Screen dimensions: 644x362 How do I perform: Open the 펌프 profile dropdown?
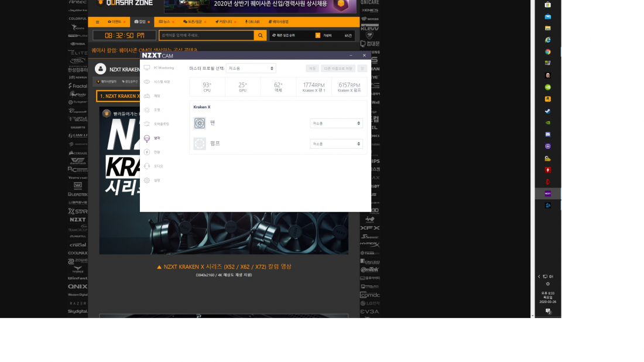(x=336, y=144)
